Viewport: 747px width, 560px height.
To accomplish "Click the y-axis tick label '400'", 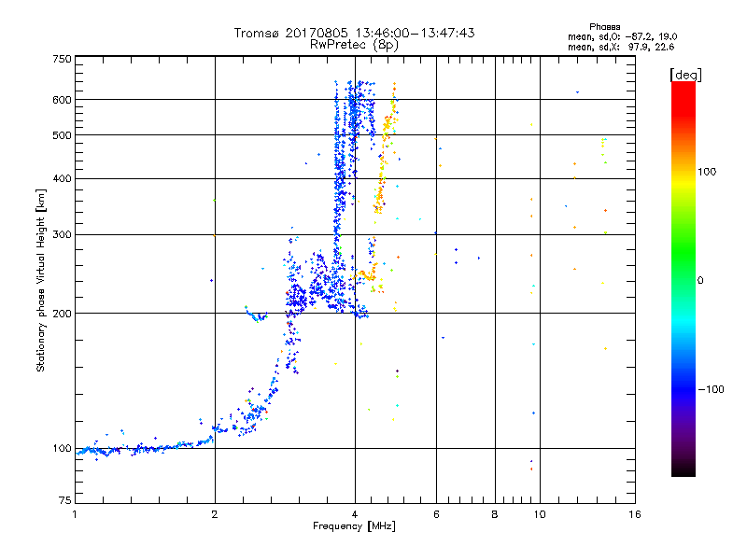I will (62, 179).
